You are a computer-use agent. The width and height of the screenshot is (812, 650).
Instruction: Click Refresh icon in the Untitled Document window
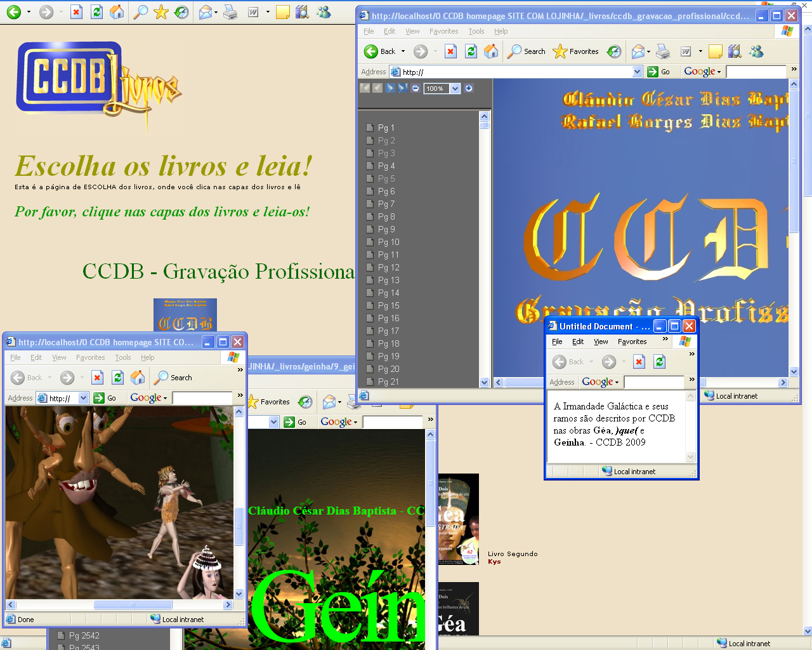660,362
